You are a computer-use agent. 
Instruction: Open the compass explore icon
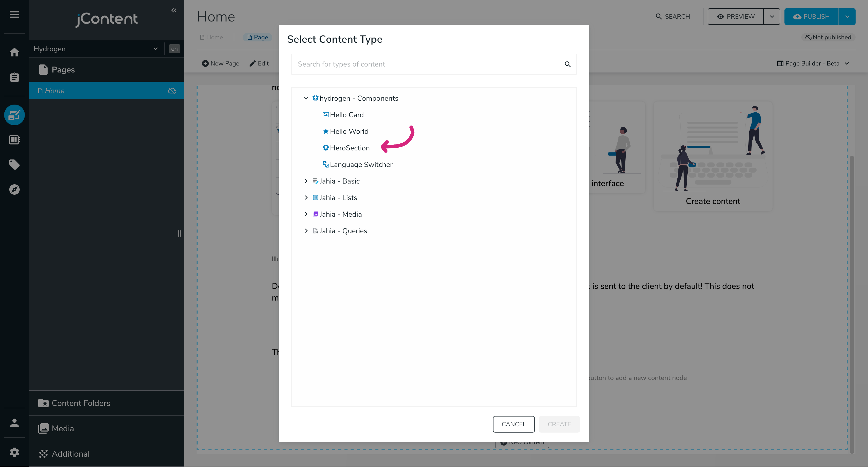tap(14, 189)
